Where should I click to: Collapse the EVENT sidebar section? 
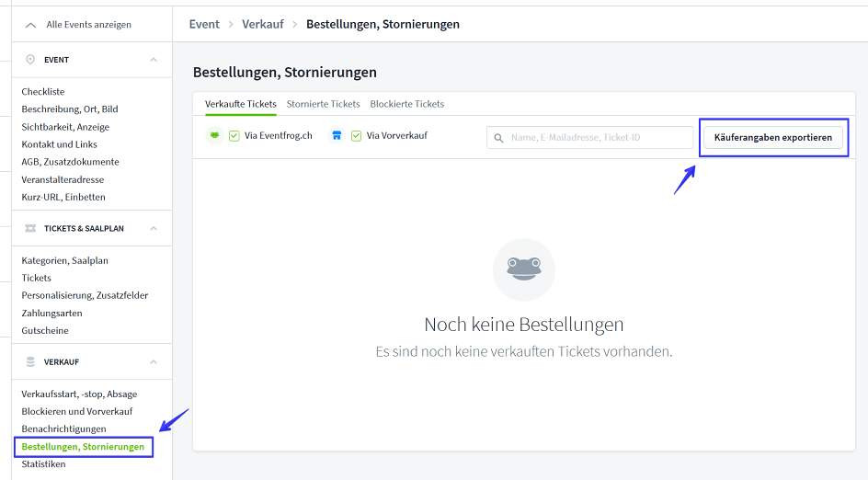153,60
